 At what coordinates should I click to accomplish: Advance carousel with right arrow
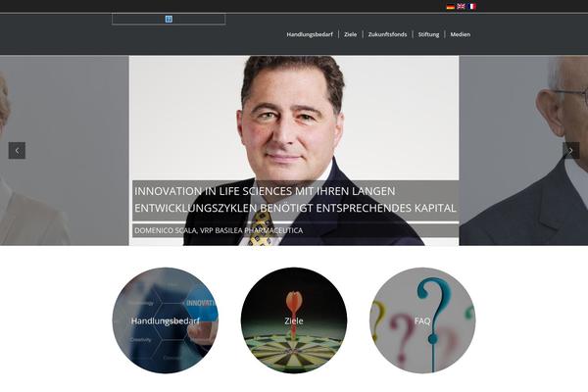click(570, 150)
